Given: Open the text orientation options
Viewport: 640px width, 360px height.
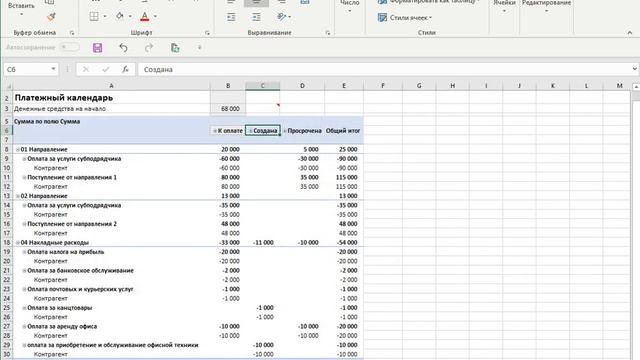Looking at the screenshot, I should pyautogui.click(x=283, y=17).
